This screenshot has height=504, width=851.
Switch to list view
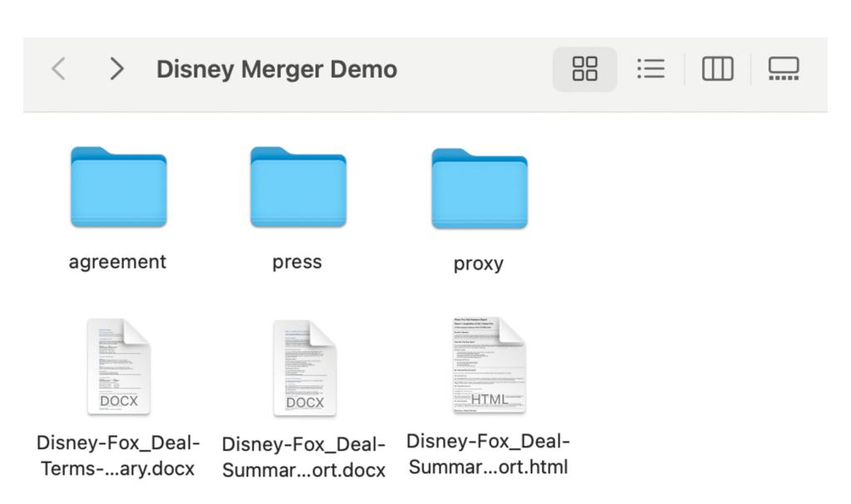[x=650, y=69]
